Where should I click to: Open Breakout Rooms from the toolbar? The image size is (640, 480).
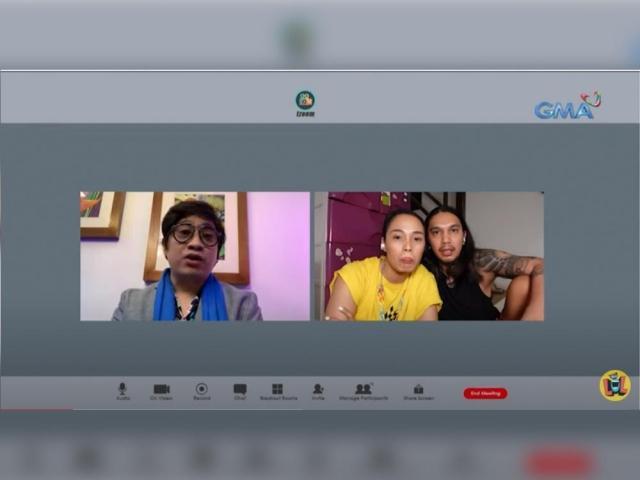point(278,388)
